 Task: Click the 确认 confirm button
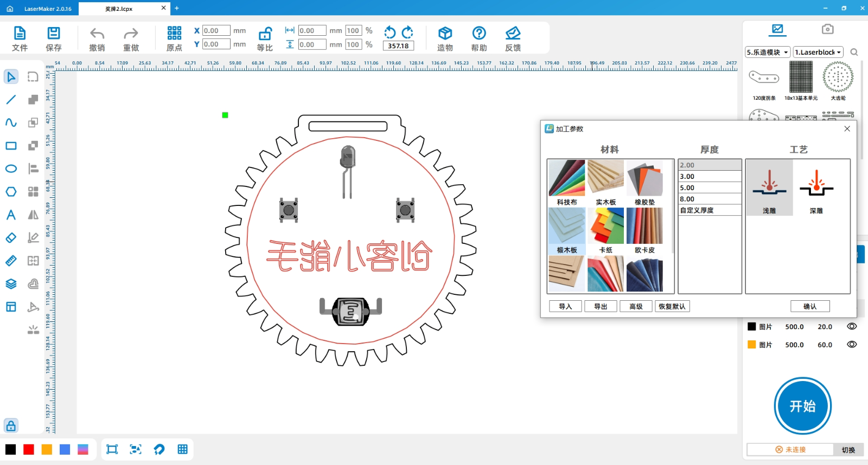pyautogui.click(x=809, y=306)
